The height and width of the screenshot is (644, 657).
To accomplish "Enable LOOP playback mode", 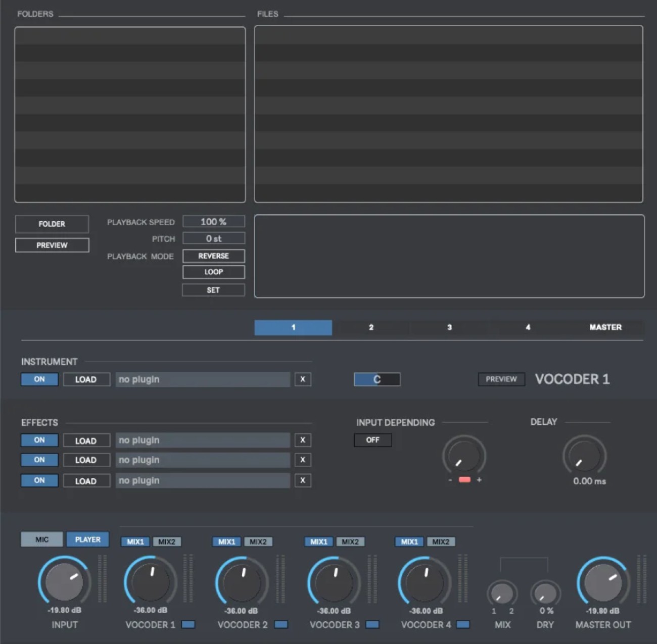I will [213, 272].
